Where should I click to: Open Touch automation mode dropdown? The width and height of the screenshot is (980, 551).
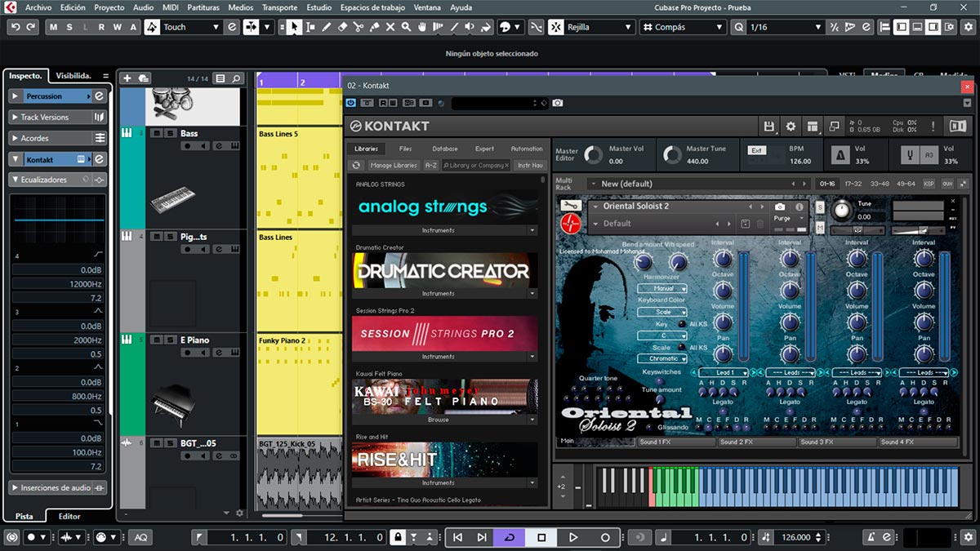pos(191,27)
